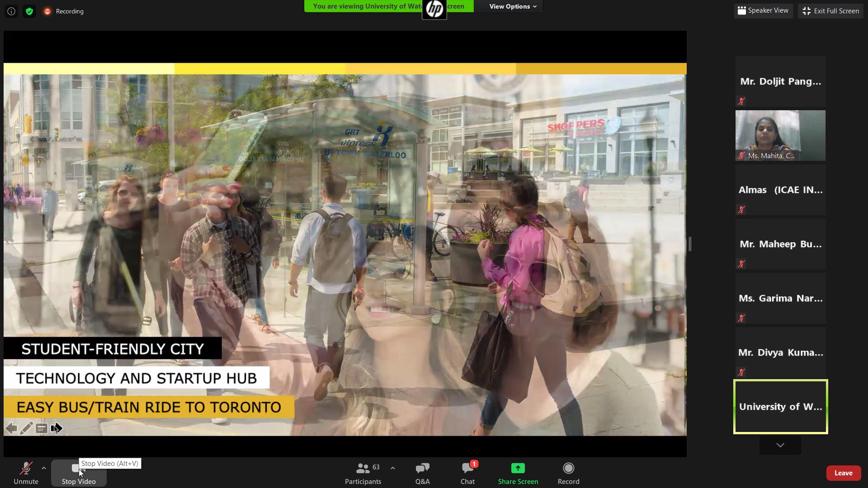This screenshot has width=868, height=488.
Task: Switch to Speaker View
Action: tap(763, 10)
